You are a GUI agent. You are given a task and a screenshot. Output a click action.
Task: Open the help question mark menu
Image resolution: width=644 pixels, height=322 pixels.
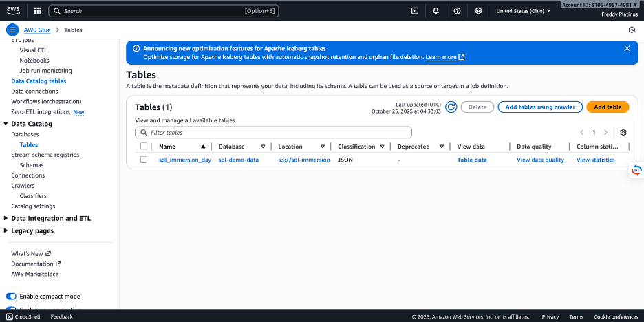point(457,11)
